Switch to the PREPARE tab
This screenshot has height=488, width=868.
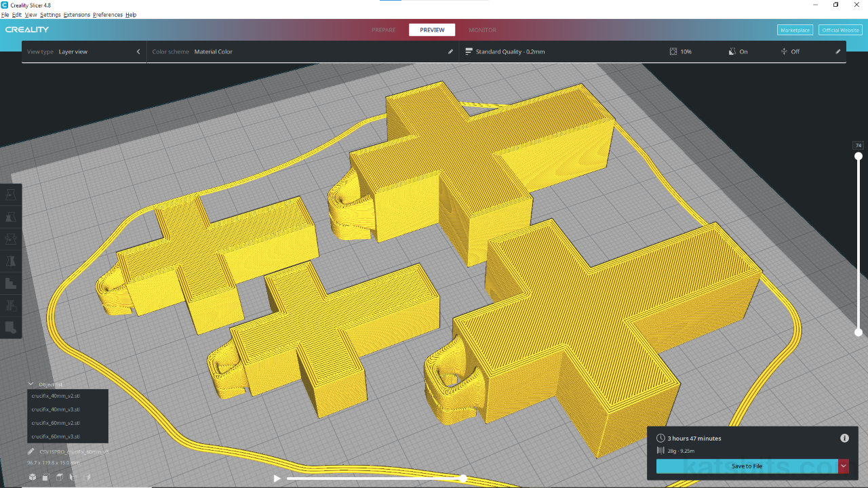tap(384, 30)
